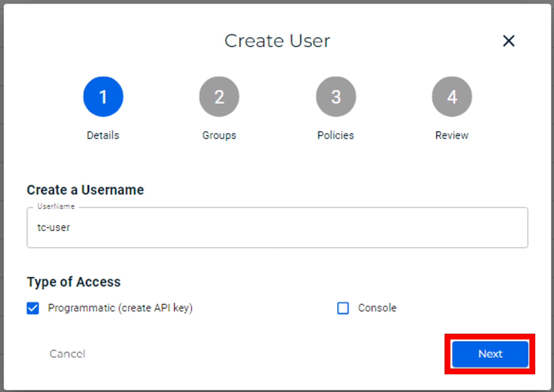
Task: Click the step 4 circle
Action: (x=452, y=97)
